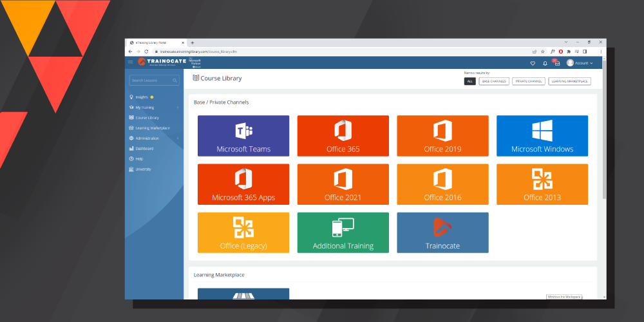Filter results by Learning Marketplace
Image resolution: width=644 pixels, height=322 pixels.
[x=570, y=81]
